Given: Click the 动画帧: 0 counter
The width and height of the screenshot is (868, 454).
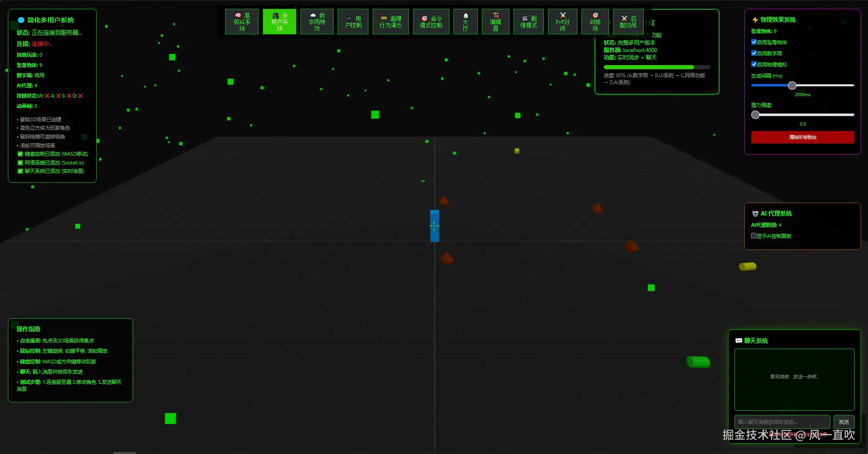Looking at the screenshot, I should [27, 106].
